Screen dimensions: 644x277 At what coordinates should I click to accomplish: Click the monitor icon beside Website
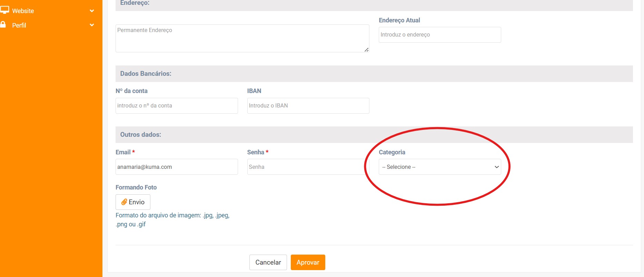point(4,10)
